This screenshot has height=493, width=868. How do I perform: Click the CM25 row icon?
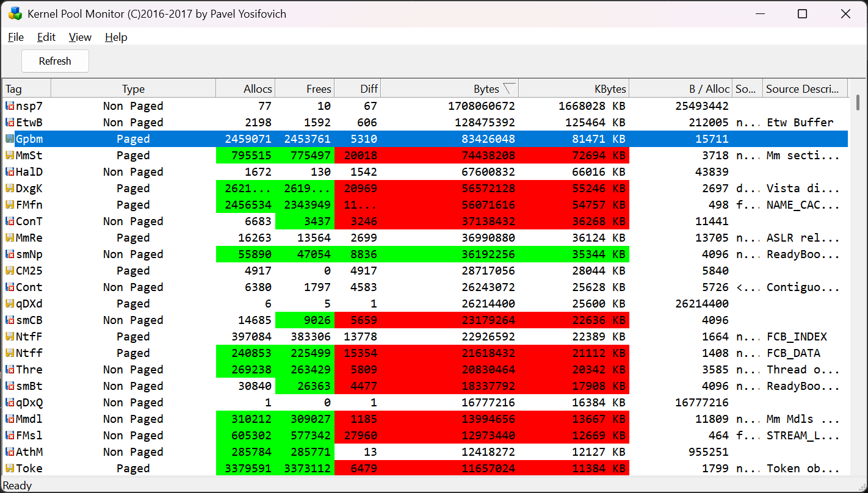(10, 271)
